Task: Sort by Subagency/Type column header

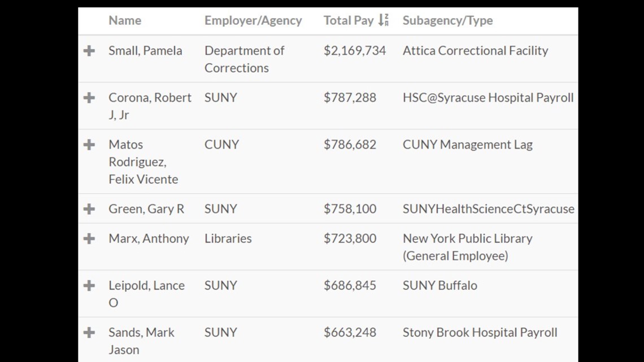Action: [x=447, y=20]
